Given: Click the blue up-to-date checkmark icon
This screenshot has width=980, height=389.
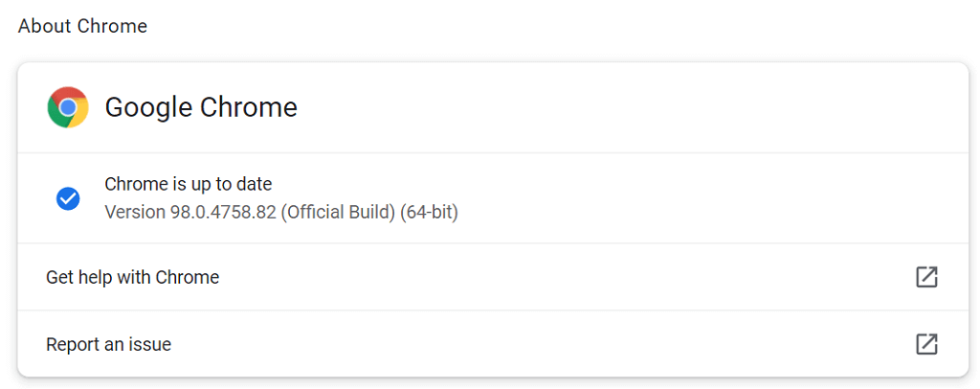Looking at the screenshot, I should (x=68, y=198).
